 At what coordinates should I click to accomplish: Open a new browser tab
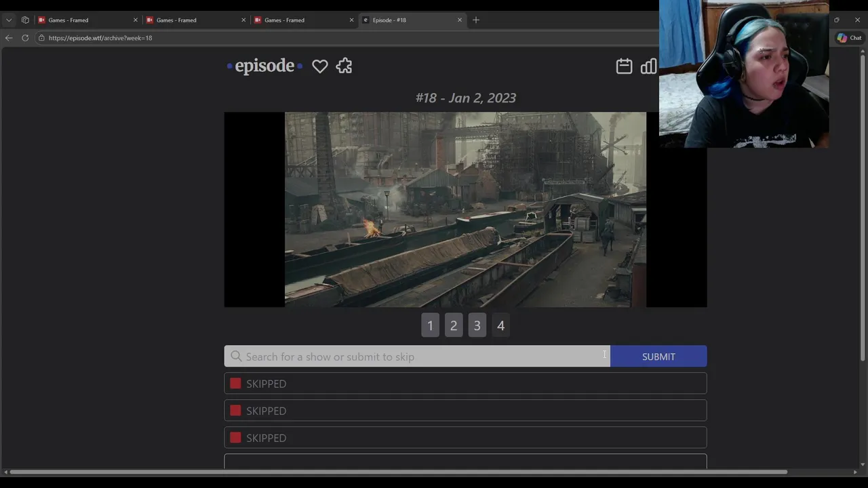476,20
